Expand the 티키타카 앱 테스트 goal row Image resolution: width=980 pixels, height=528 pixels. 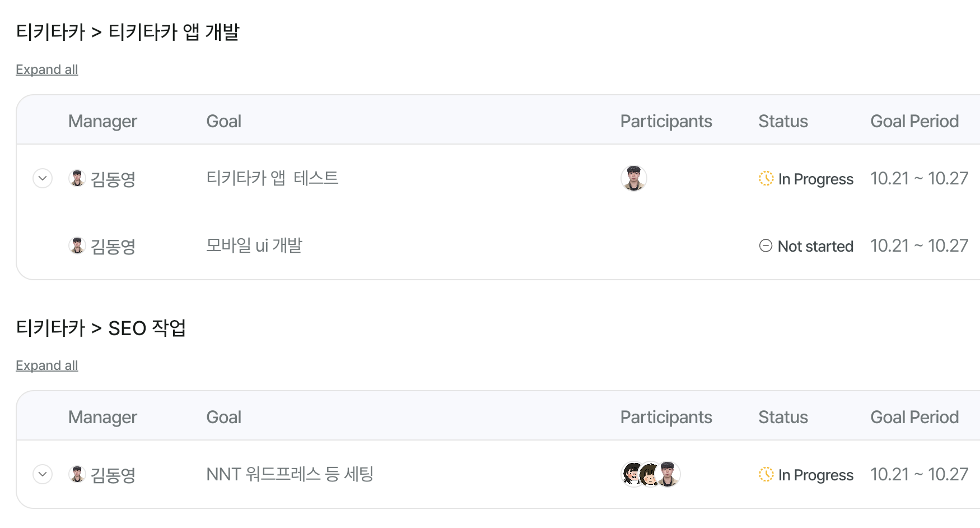[43, 178]
